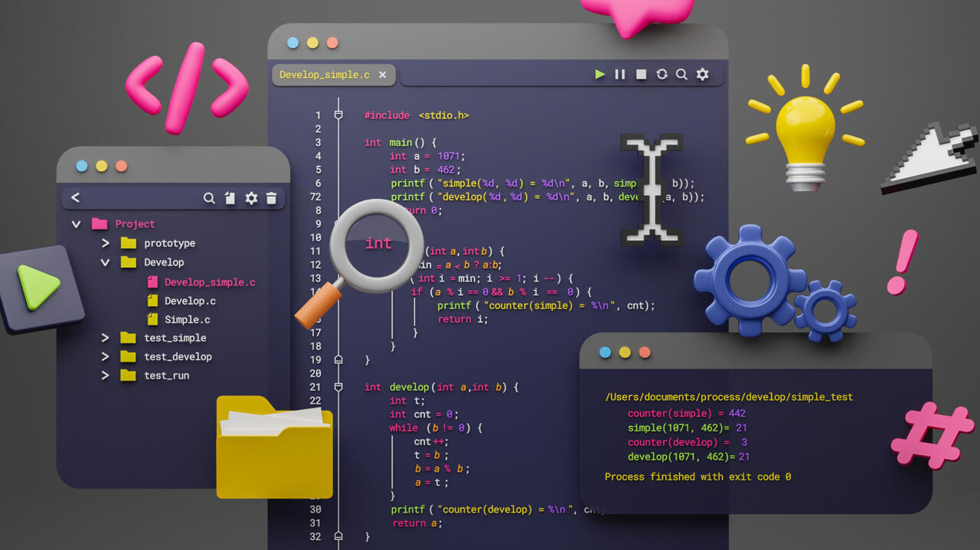Stop the program with the square icon
The image size is (980, 550).
point(642,74)
